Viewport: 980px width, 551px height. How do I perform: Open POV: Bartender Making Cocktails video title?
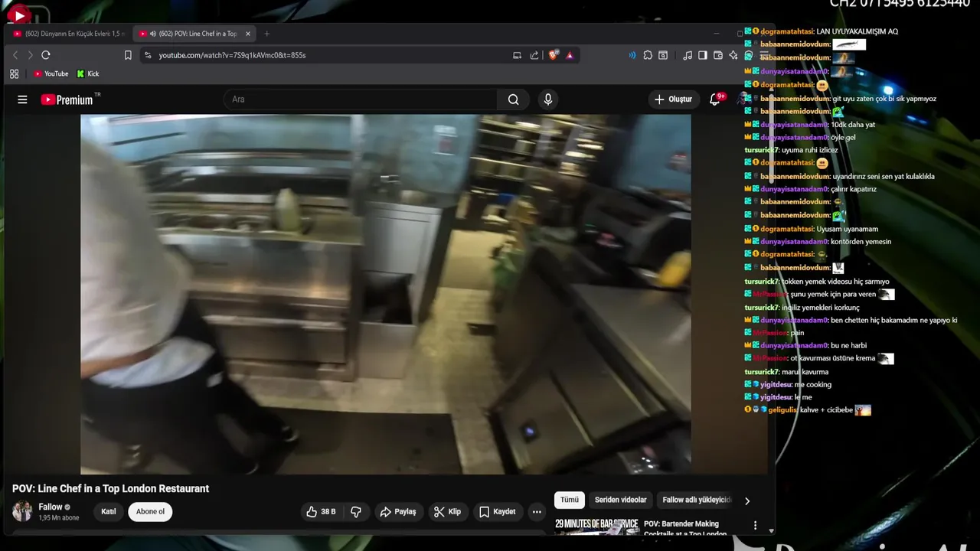[x=686, y=529]
